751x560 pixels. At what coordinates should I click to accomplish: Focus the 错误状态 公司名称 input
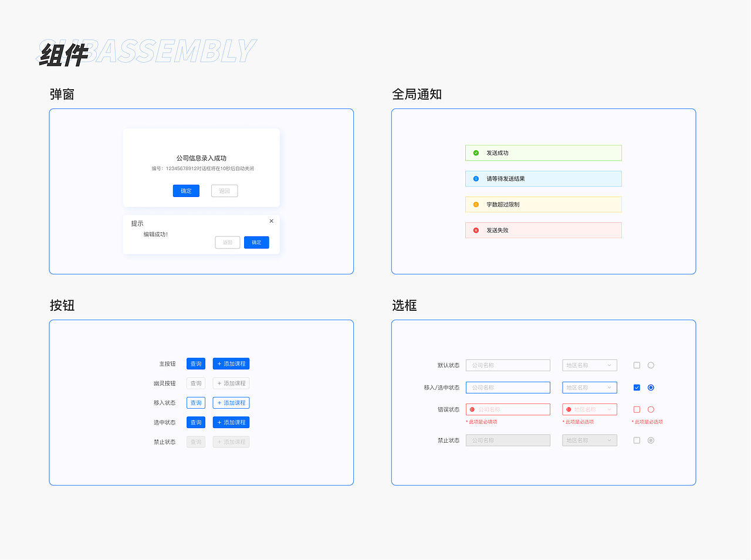pyautogui.click(x=508, y=410)
